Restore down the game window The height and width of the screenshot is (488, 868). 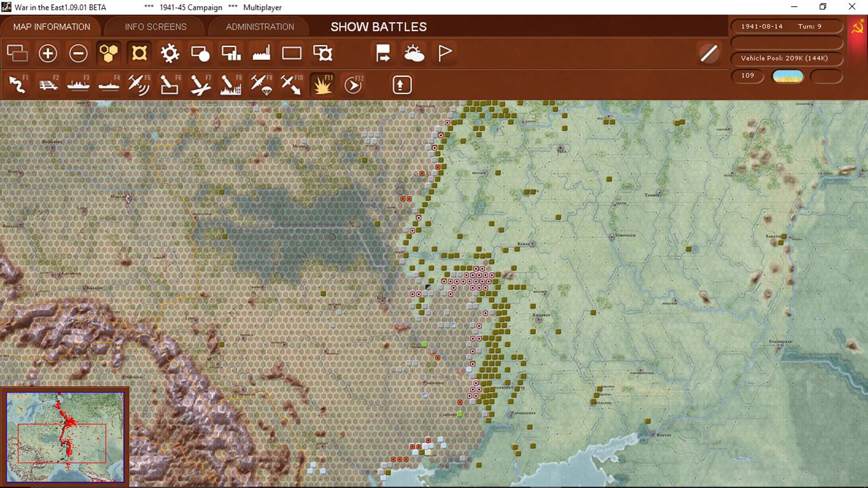click(823, 7)
